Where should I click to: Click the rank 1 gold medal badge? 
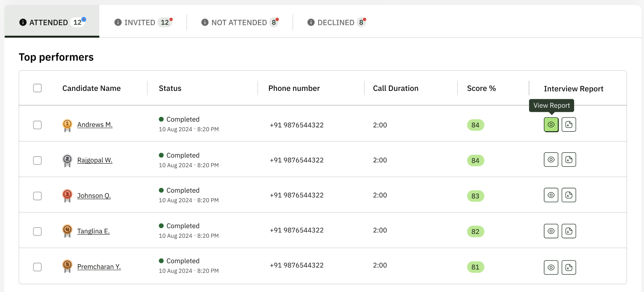click(67, 125)
